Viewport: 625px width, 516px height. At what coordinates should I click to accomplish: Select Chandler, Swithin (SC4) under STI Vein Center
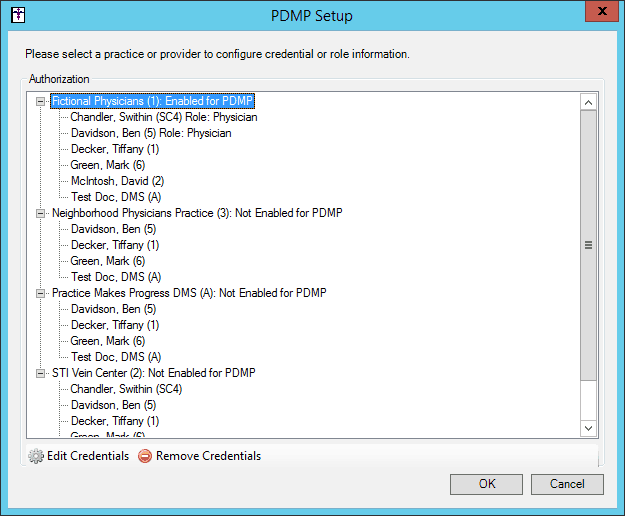point(126,389)
